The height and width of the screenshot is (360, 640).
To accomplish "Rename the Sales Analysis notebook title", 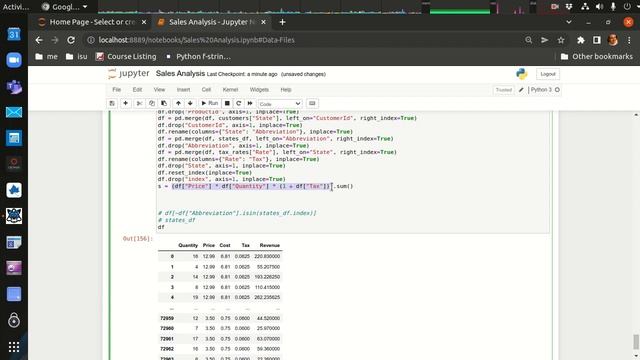I will pyautogui.click(x=180, y=73).
